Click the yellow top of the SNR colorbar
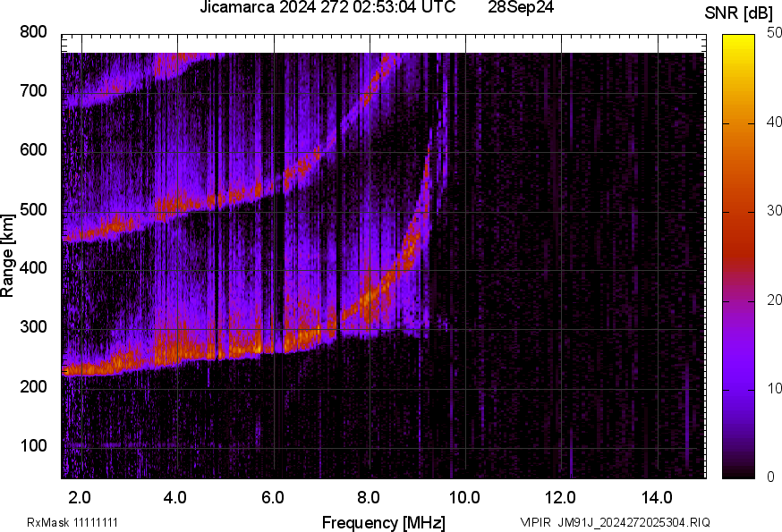The height and width of the screenshot is (532, 782). click(x=738, y=40)
